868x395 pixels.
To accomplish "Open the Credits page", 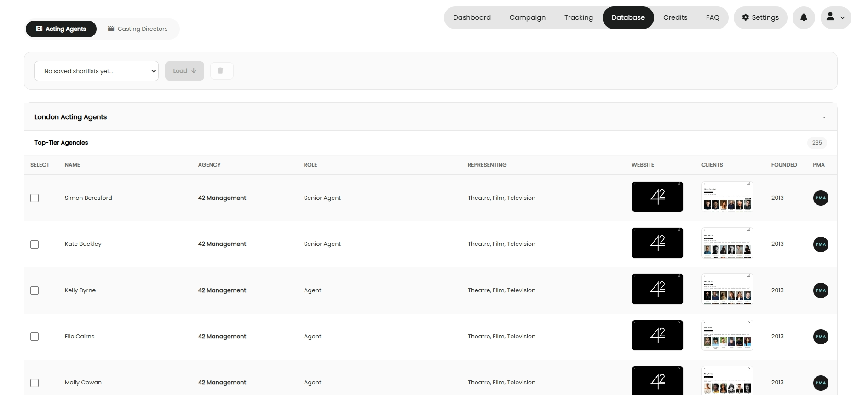I will pos(675,17).
